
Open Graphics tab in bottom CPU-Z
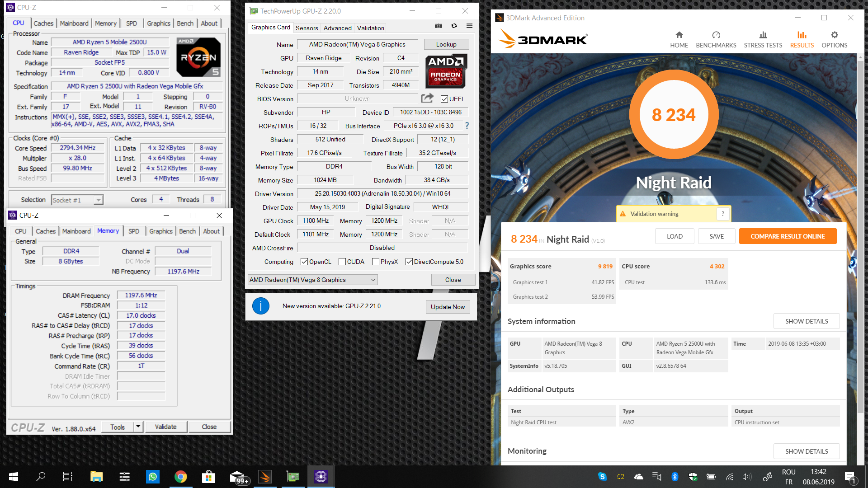click(161, 231)
